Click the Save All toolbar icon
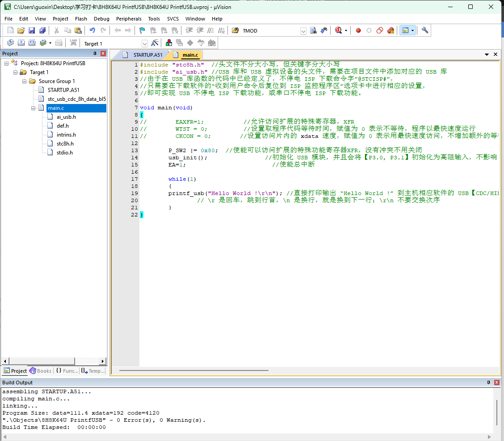Screen dimensions: 504x441 [x=42, y=30]
